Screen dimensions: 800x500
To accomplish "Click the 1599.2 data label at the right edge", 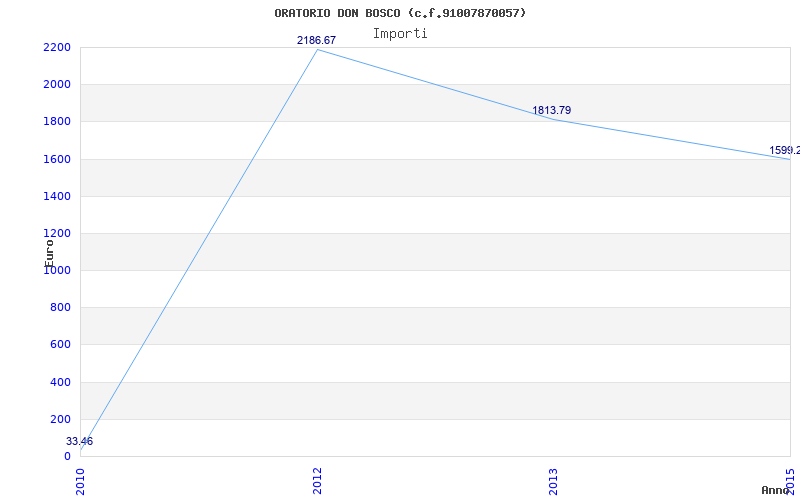I will click(x=785, y=151).
